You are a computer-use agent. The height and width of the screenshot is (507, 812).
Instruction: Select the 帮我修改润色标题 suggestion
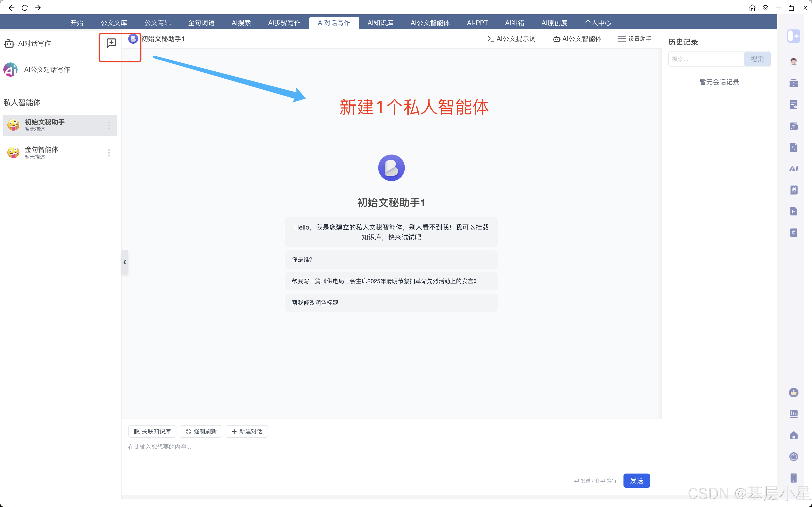click(x=391, y=302)
